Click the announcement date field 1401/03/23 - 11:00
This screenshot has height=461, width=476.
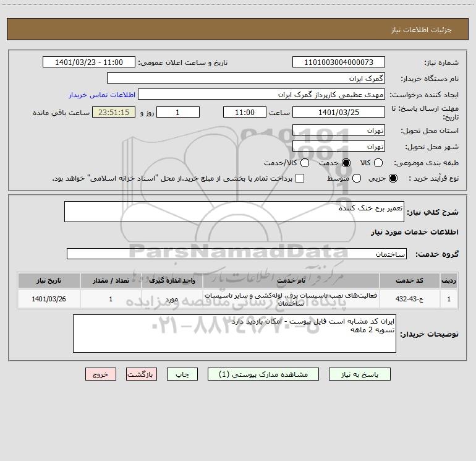89,62
